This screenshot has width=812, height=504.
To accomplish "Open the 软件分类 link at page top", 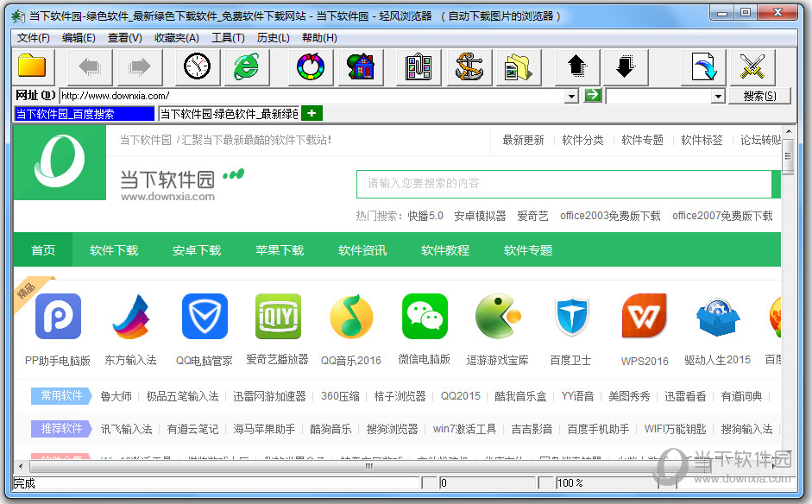I will 582,141.
